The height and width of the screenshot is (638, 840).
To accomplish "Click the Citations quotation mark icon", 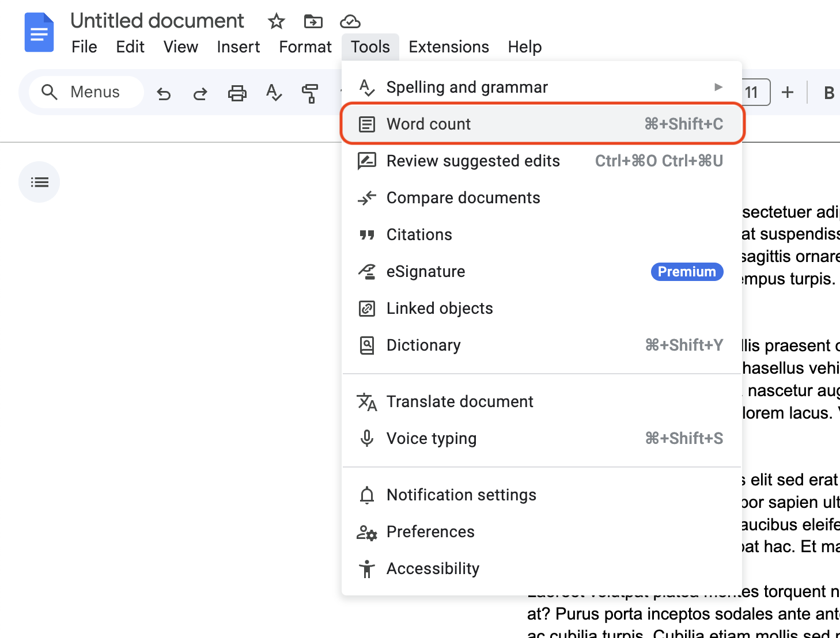I will click(367, 235).
